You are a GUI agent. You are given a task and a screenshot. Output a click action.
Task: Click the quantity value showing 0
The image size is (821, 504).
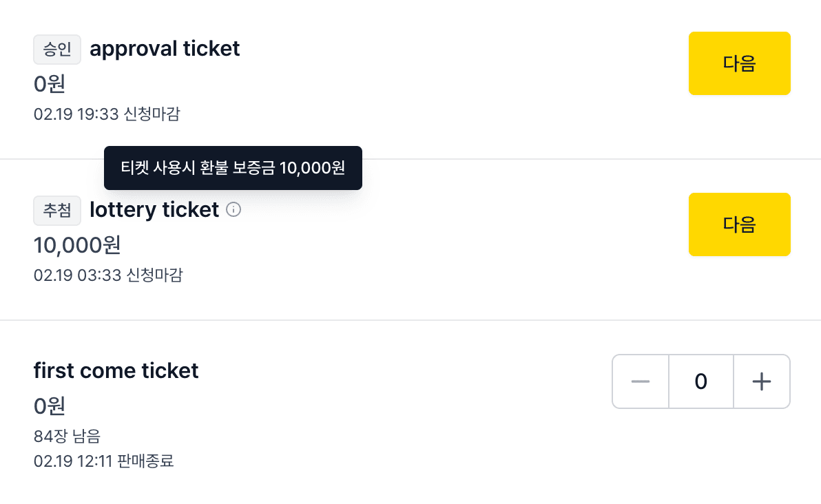coord(700,381)
